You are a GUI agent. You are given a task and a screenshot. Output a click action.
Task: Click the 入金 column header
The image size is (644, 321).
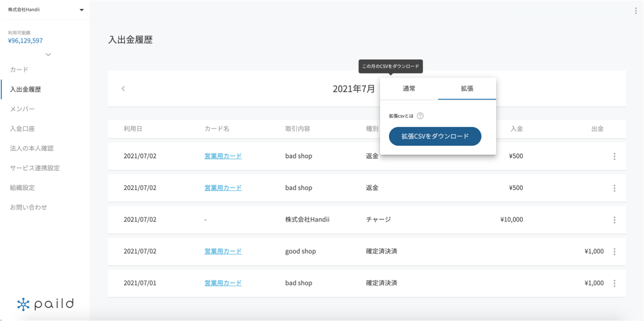[517, 129]
